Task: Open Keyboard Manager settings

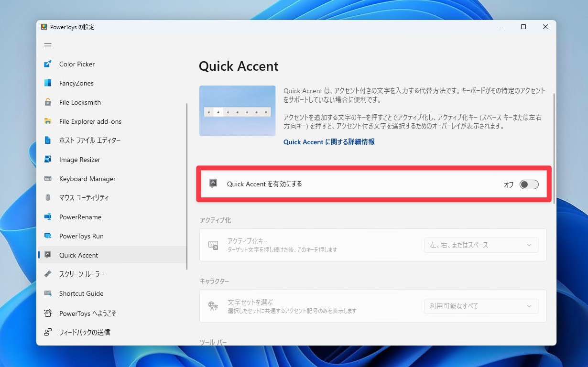Action: click(87, 179)
